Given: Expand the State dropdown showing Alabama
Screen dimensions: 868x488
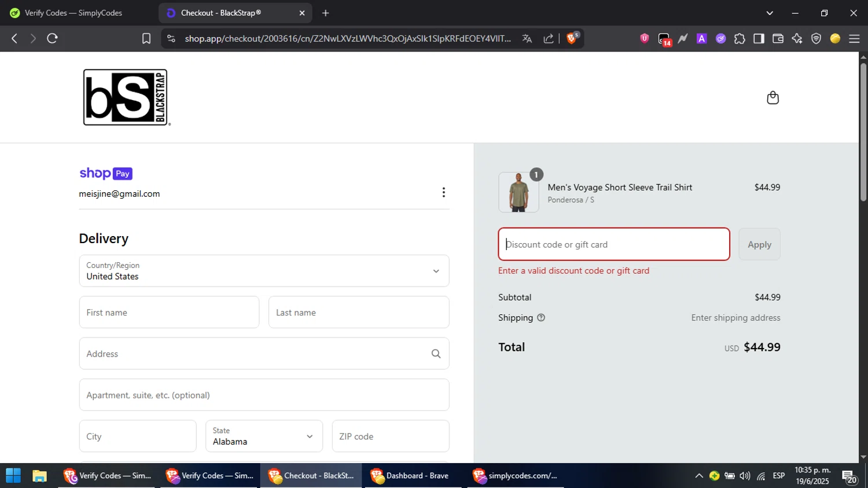Looking at the screenshot, I should pos(264,436).
